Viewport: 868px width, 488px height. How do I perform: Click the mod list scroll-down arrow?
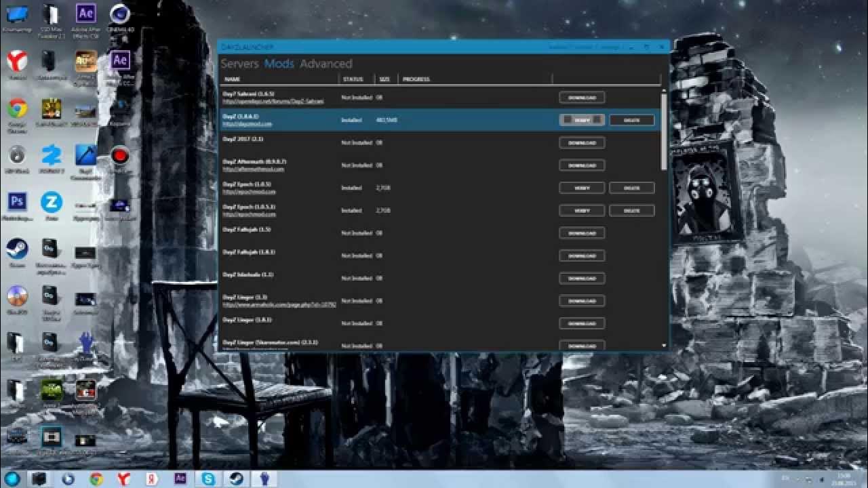tap(664, 346)
